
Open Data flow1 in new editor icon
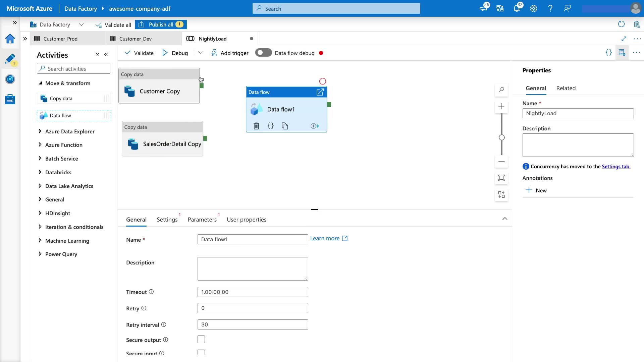[x=320, y=92]
